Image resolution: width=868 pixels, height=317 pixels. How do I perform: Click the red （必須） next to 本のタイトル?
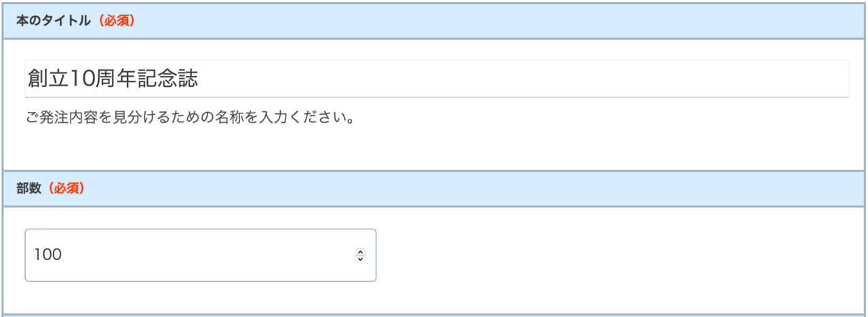click(x=115, y=21)
